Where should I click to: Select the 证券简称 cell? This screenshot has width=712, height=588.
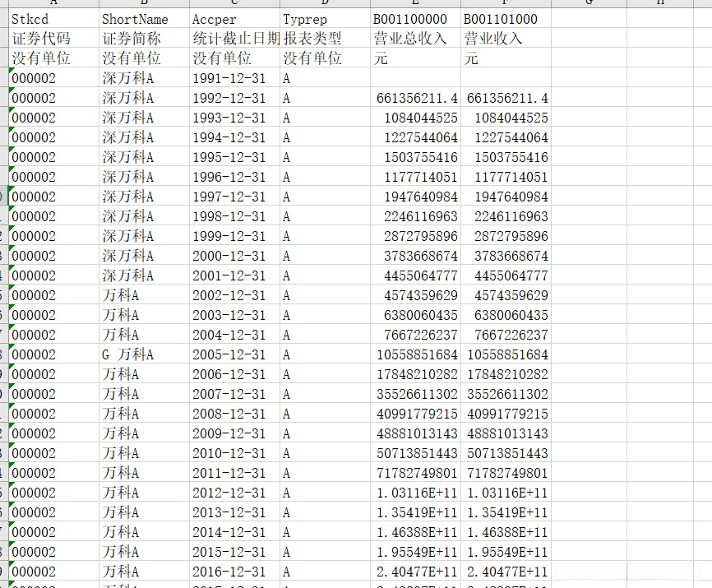tap(145, 38)
